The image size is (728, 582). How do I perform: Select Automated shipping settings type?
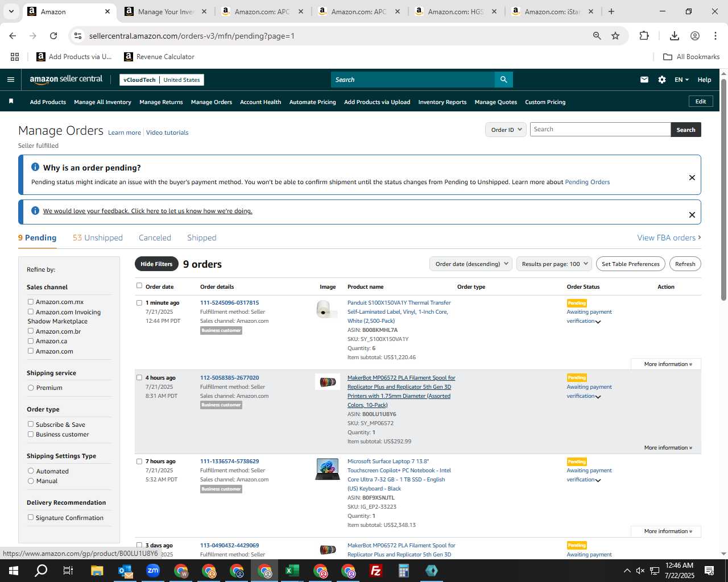tap(31, 471)
